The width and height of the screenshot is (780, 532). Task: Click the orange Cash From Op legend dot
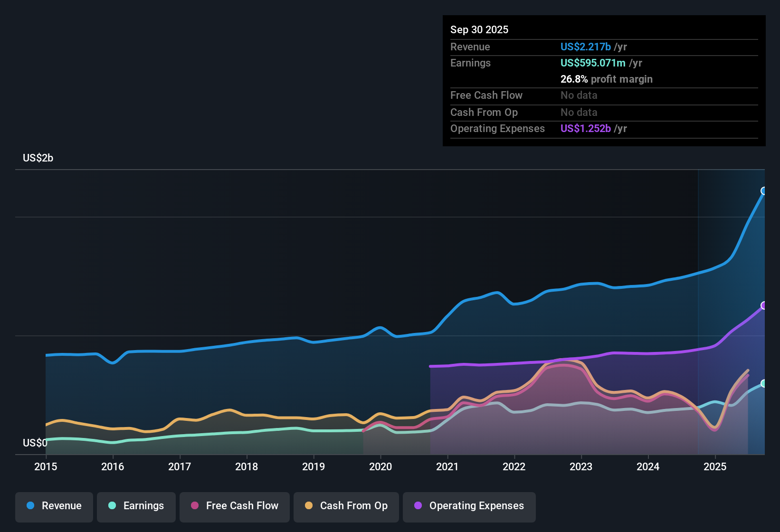[x=308, y=506]
